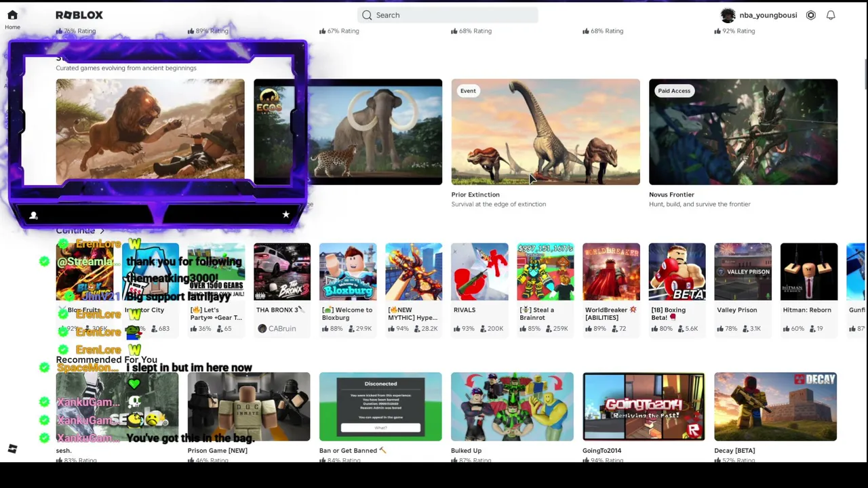This screenshot has width=868, height=488.
Task: Click "Curated games evolving from ancient beginnings" text
Action: [x=126, y=68]
